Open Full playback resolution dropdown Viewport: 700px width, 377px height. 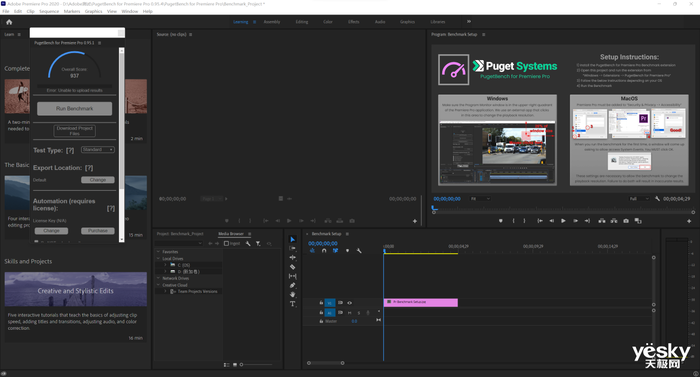(x=639, y=199)
